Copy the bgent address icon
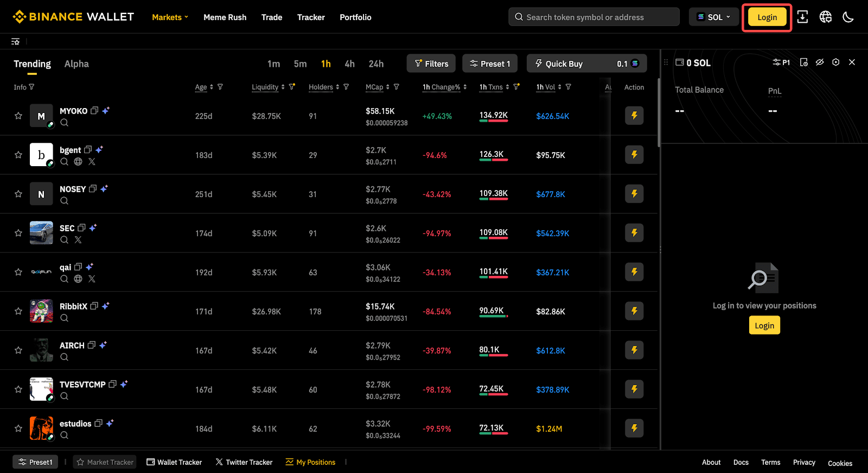Screen dimensions: 868x473 pyautogui.click(x=88, y=149)
